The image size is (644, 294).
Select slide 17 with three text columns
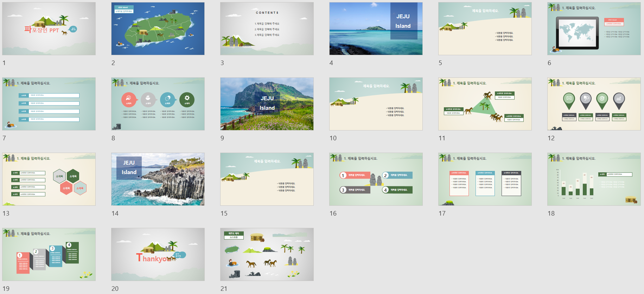point(485,179)
